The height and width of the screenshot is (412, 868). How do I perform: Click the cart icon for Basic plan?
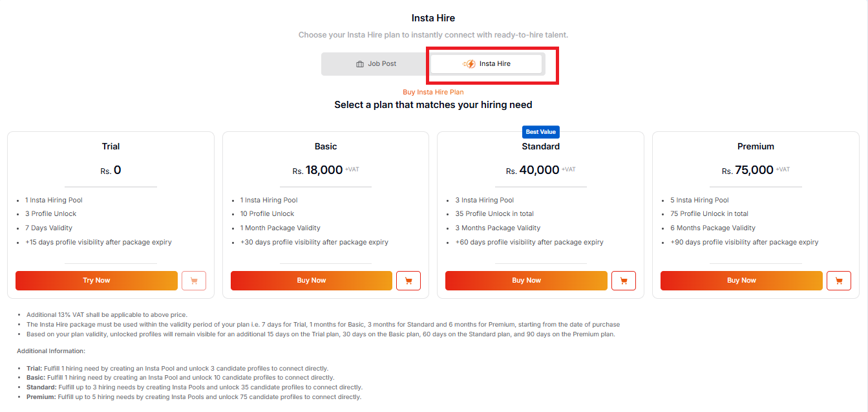(x=408, y=281)
